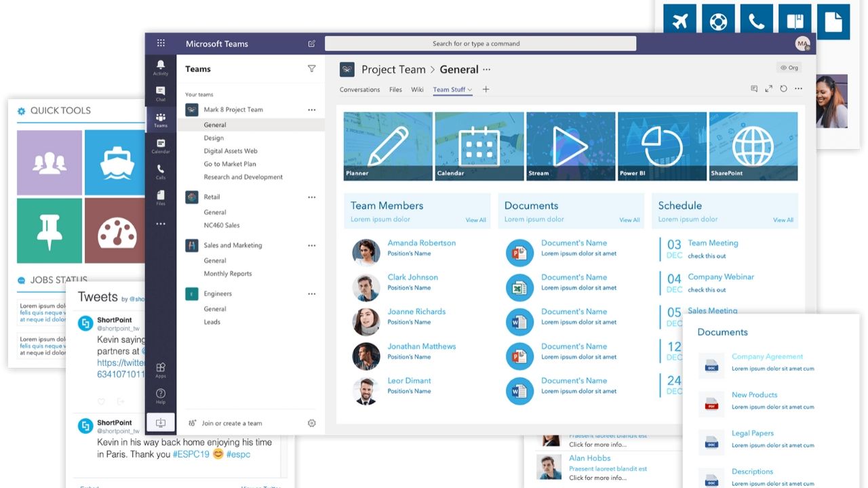Switch to the Wiki tab
Screen dimensions: 868x488
click(x=417, y=89)
